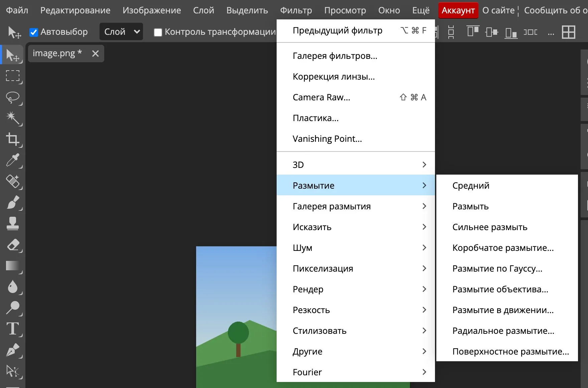Enable Контроль трансформации checkbox
Image resolution: width=588 pixels, height=388 pixels.
click(x=158, y=32)
